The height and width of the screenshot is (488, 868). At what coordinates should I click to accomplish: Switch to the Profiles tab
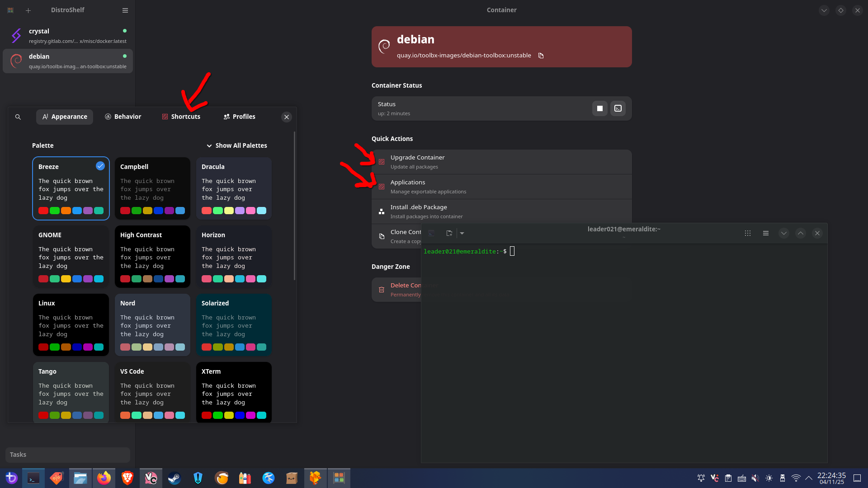point(239,117)
